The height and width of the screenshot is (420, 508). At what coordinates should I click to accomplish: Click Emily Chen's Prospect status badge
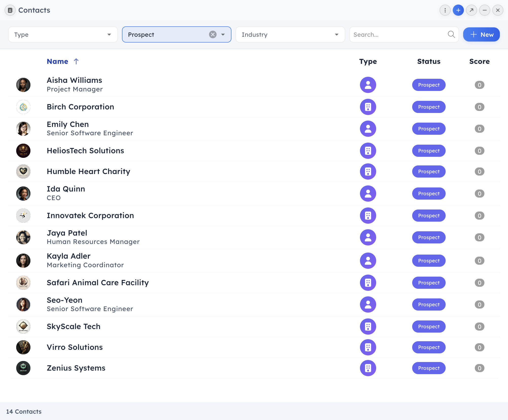pos(429,129)
